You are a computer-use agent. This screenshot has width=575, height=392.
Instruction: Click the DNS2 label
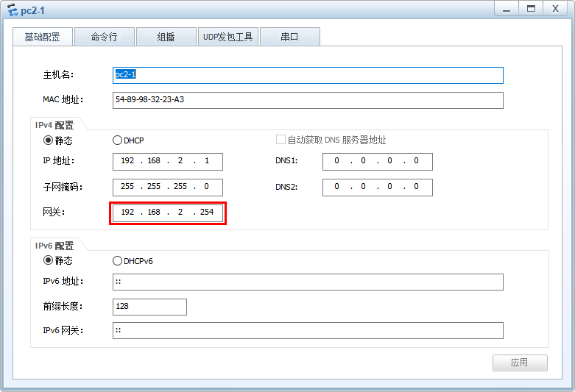pos(287,188)
